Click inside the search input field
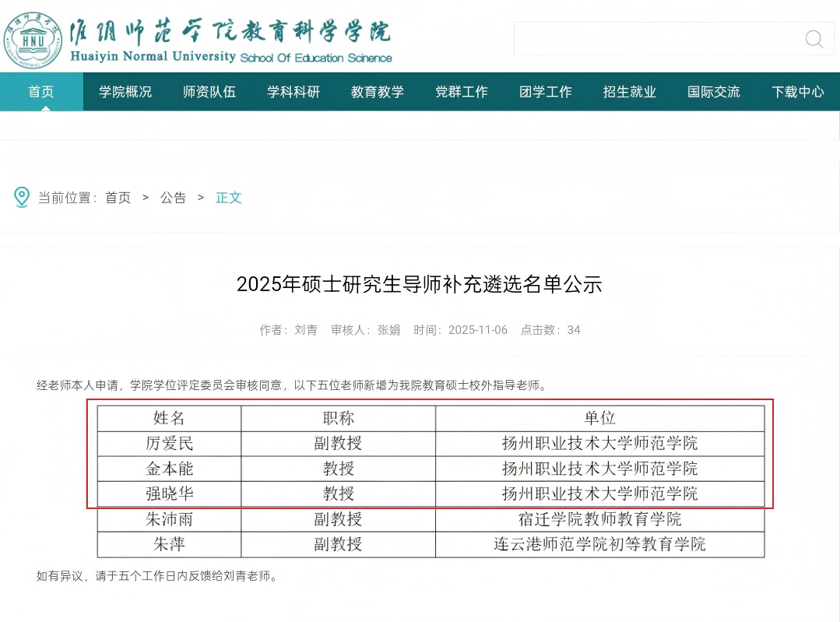The image size is (840, 622). point(654,39)
